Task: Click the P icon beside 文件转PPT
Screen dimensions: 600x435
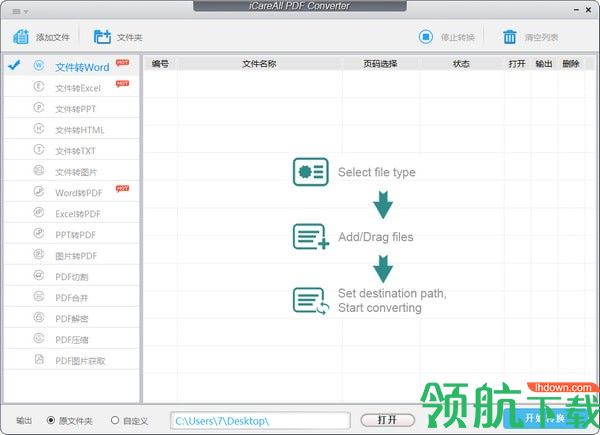Action: [39, 107]
